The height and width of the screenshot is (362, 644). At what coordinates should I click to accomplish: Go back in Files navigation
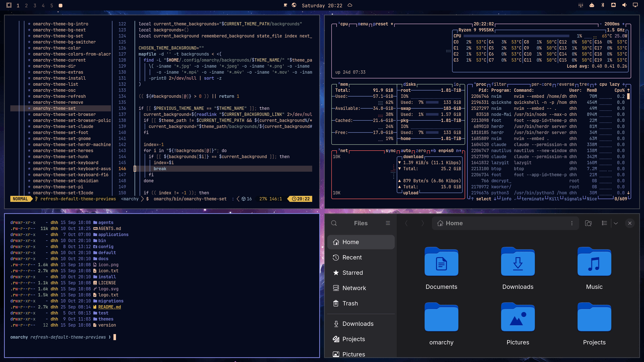coord(406,223)
